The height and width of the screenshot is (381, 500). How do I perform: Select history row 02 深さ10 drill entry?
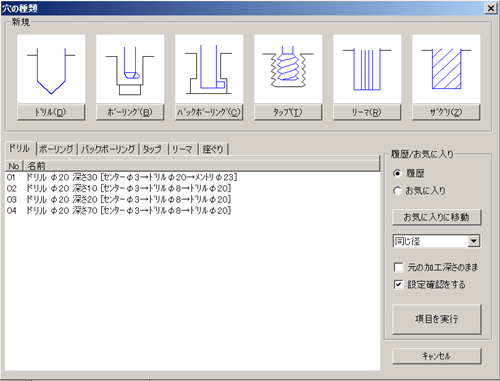click(x=192, y=189)
